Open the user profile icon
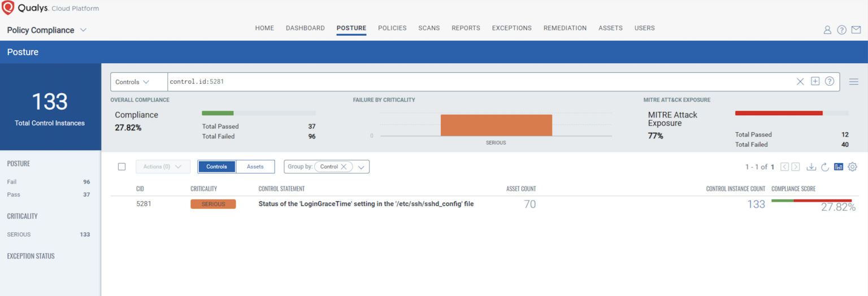The height and width of the screenshot is (296, 868). 827,30
